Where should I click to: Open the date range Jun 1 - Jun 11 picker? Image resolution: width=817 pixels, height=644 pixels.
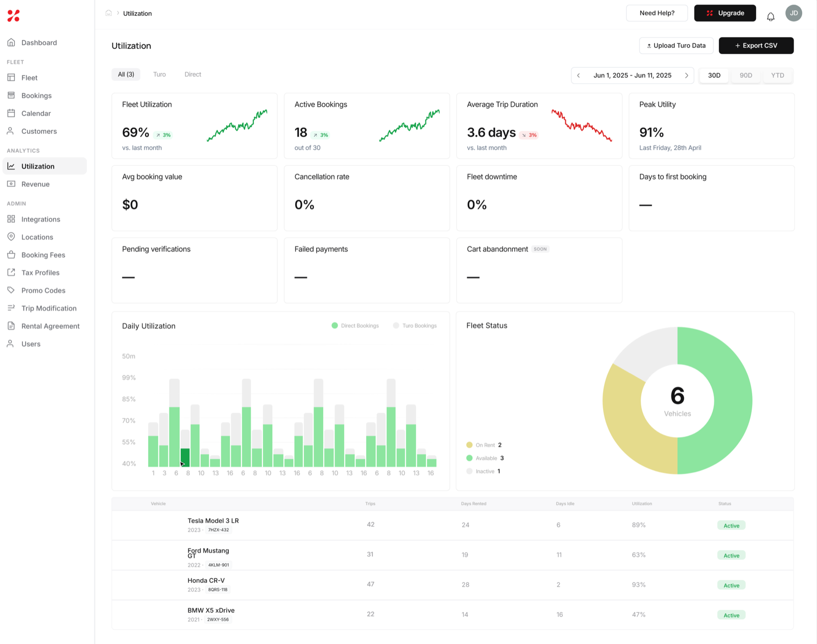[x=632, y=76]
